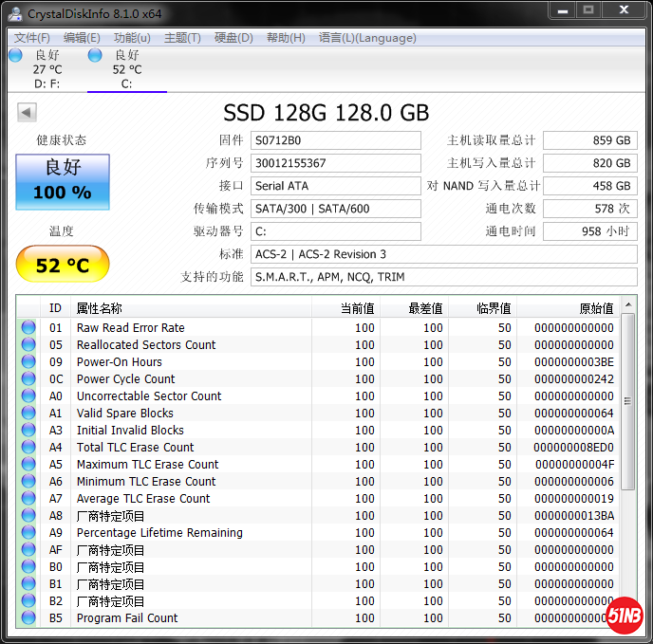Click status orb beside Total TLC Erase Count
This screenshot has width=653, height=644.
pyautogui.click(x=28, y=448)
